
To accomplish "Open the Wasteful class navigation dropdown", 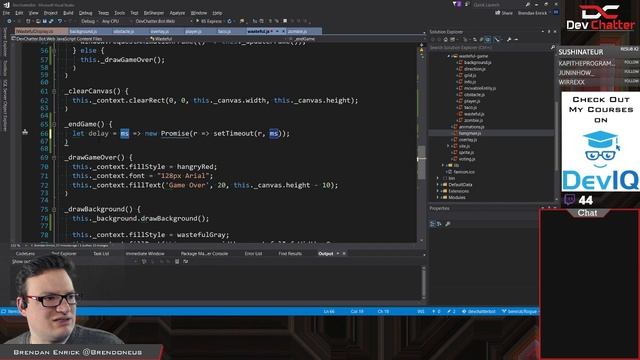I will [x=219, y=39].
